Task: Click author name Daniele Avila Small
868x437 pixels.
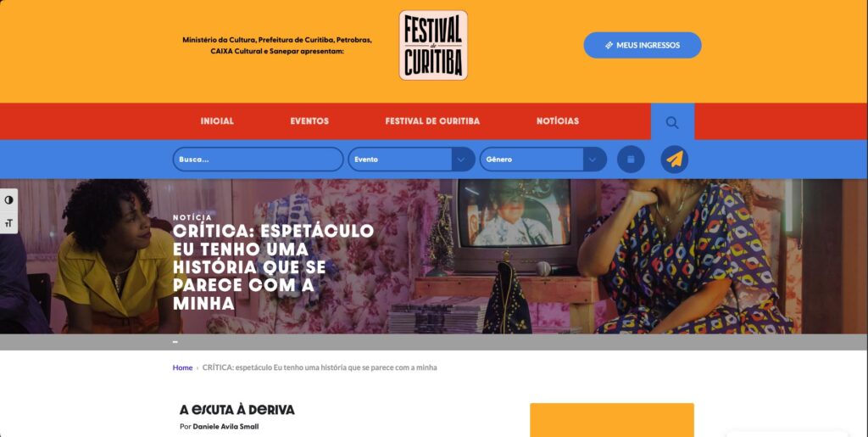Action: click(x=225, y=427)
